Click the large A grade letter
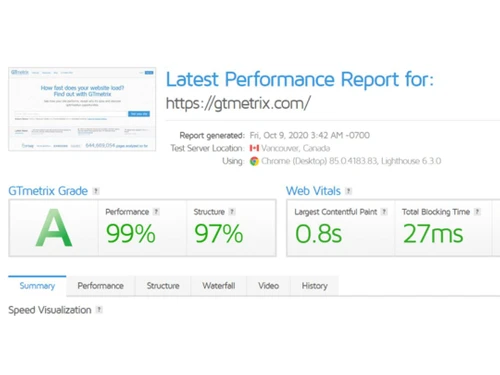Image resolution: width=500 pixels, height=375 pixels. [54, 228]
